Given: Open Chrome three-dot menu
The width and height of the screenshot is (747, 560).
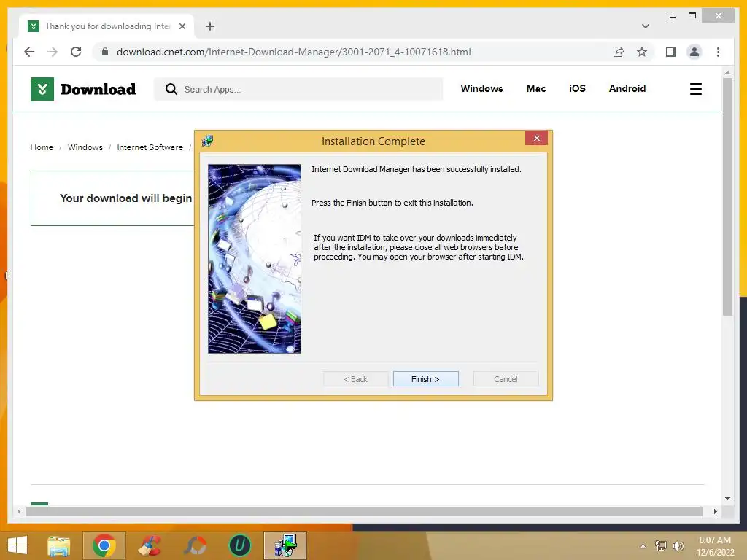Looking at the screenshot, I should (718, 52).
